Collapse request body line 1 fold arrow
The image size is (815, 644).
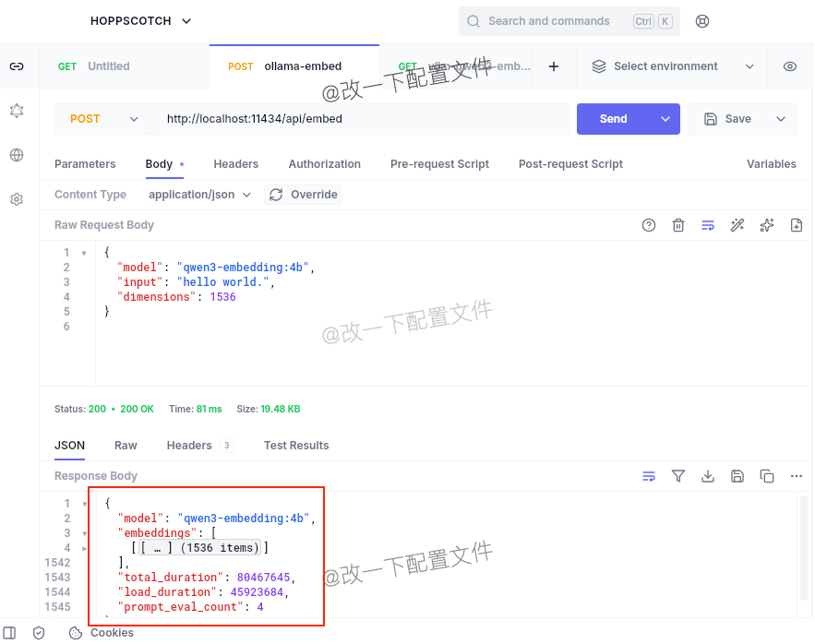84,253
